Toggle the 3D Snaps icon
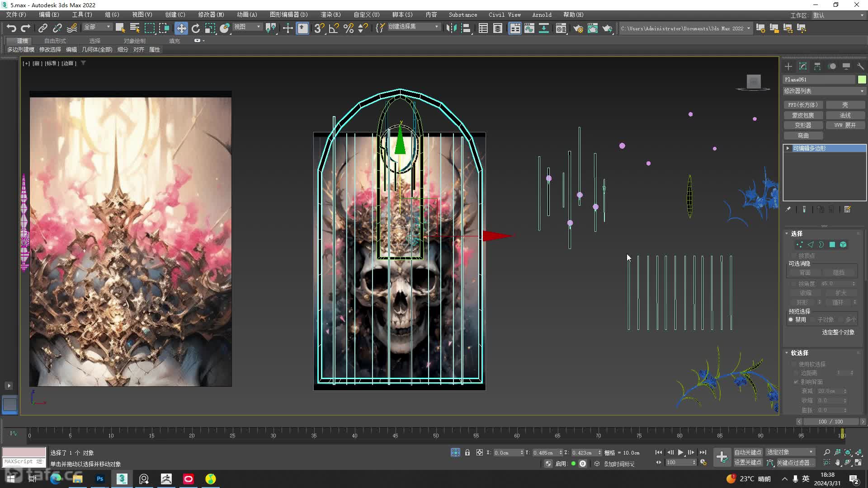868x488 pixels. [319, 28]
